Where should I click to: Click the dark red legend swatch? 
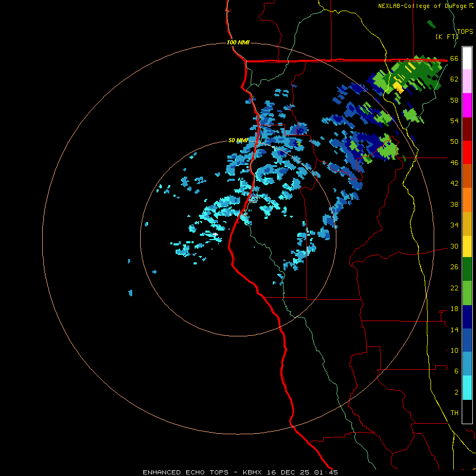tap(467, 129)
